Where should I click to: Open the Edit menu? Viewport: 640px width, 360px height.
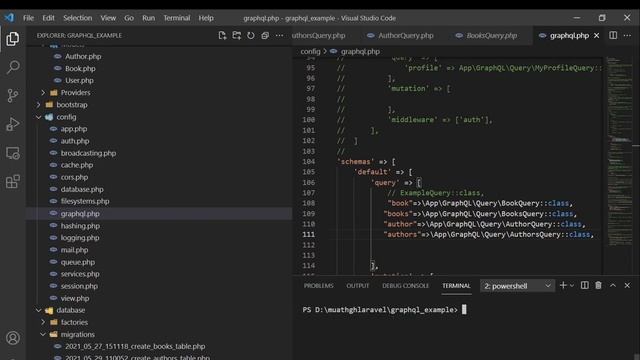[48, 18]
